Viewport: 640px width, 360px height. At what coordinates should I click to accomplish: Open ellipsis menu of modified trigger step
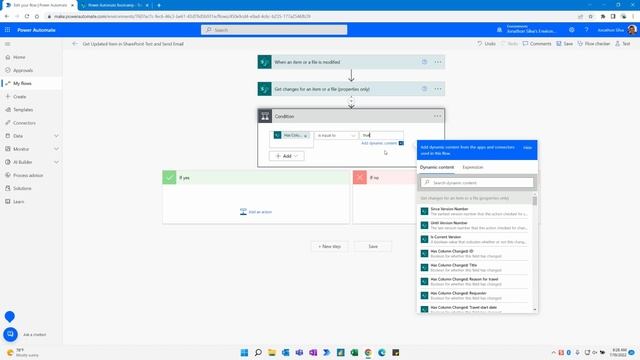[x=438, y=62]
